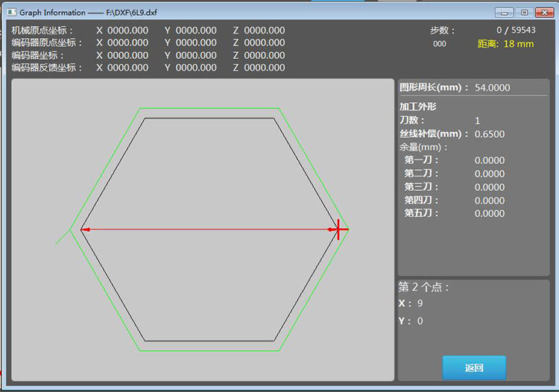The width and height of the screenshot is (559, 392).
Task: Click the step count 0 / 59543
Action: [x=516, y=30]
